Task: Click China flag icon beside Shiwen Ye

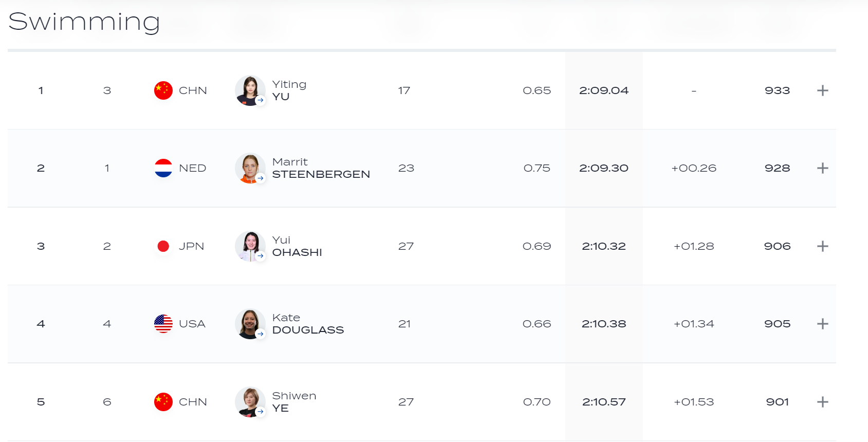Action: coord(163,402)
